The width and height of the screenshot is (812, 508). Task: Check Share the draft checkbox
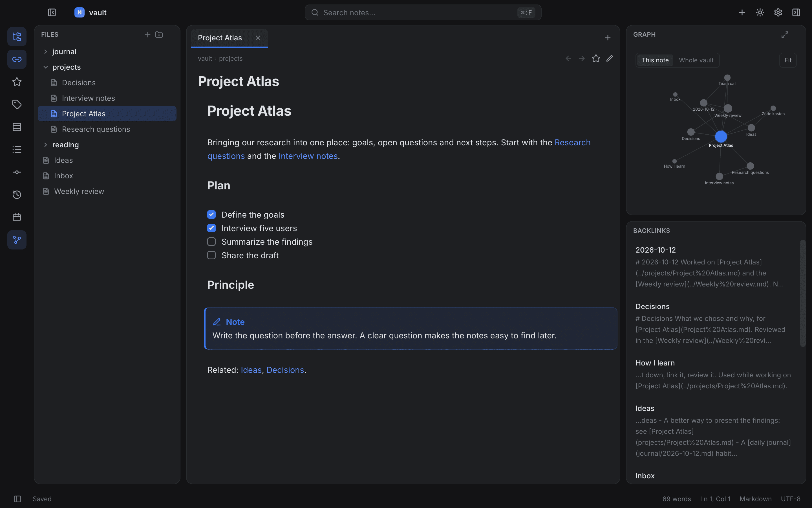(211, 255)
